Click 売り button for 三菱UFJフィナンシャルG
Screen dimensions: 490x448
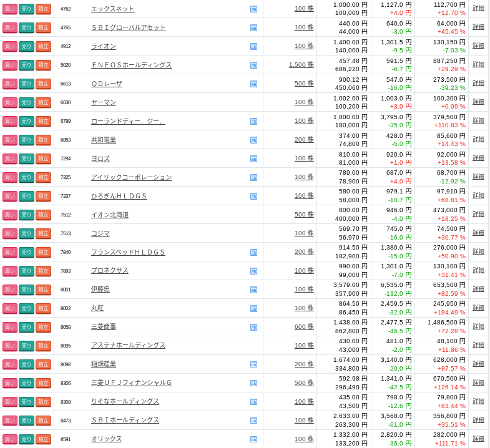[26, 383]
